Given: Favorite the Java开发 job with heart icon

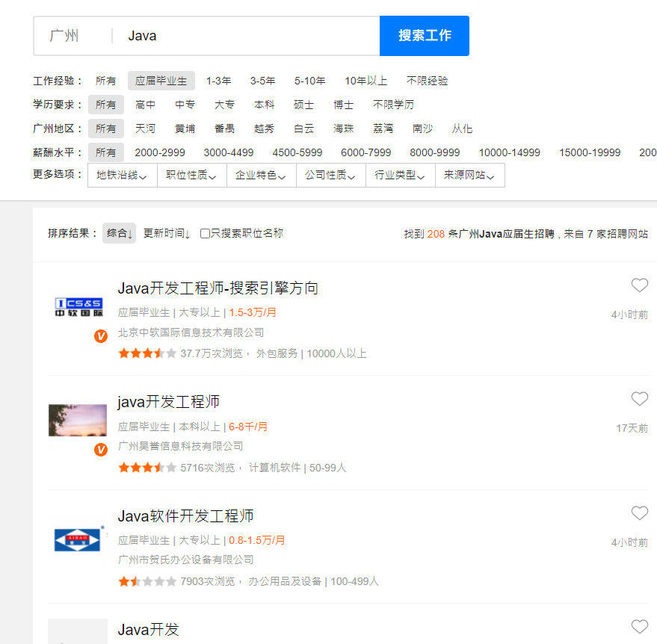Looking at the screenshot, I should coord(639,627).
